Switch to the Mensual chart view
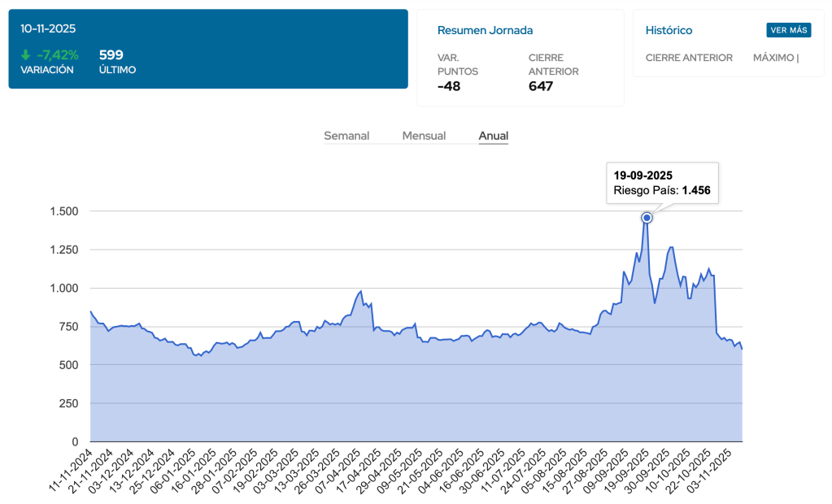Screen dimensions: 832x504 424,136
